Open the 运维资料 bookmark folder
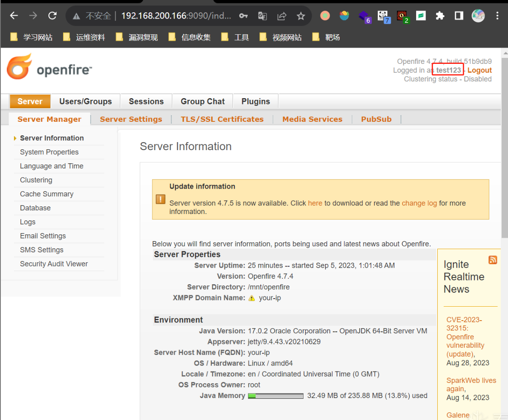 point(84,37)
